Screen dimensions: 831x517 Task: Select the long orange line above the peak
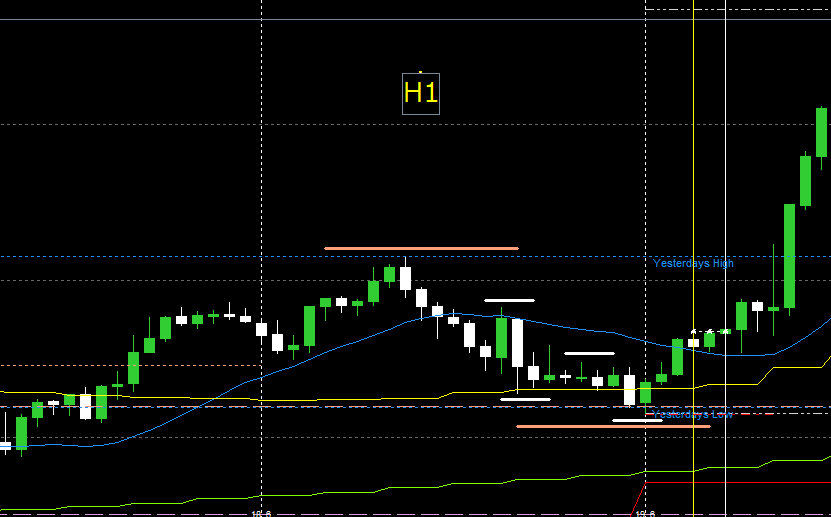click(x=421, y=248)
